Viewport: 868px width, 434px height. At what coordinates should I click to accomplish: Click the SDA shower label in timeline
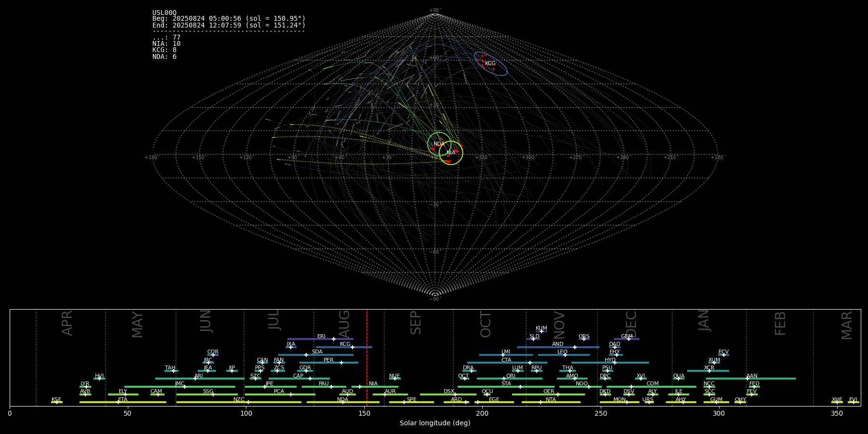point(317,352)
